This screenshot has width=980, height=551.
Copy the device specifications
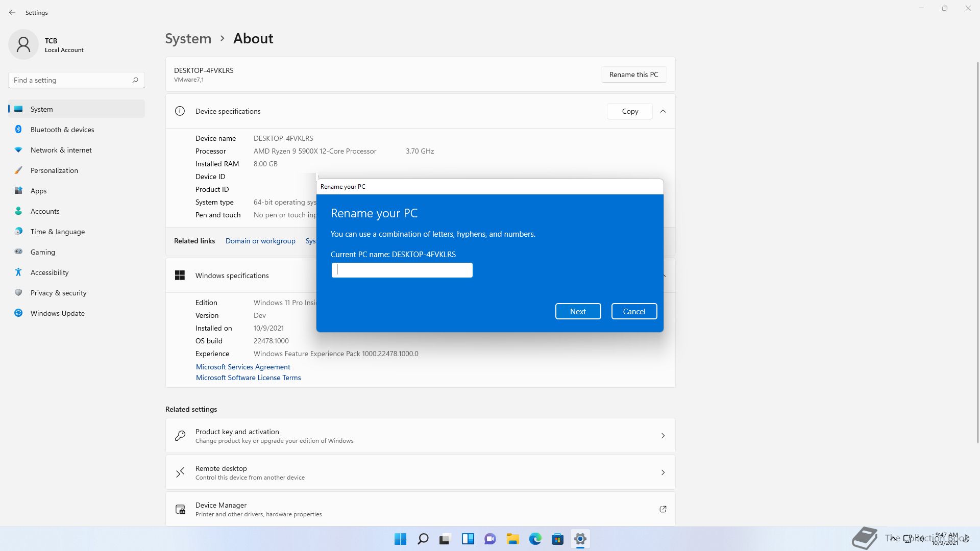[630, 111]
